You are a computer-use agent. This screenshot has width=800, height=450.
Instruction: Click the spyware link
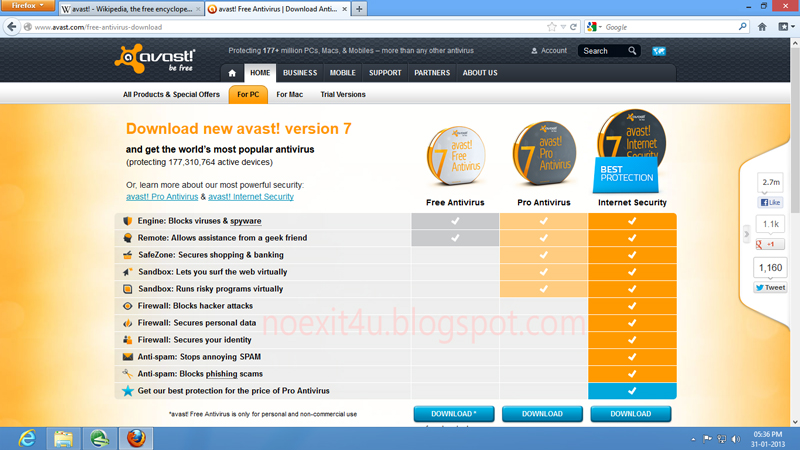point(245,221)
